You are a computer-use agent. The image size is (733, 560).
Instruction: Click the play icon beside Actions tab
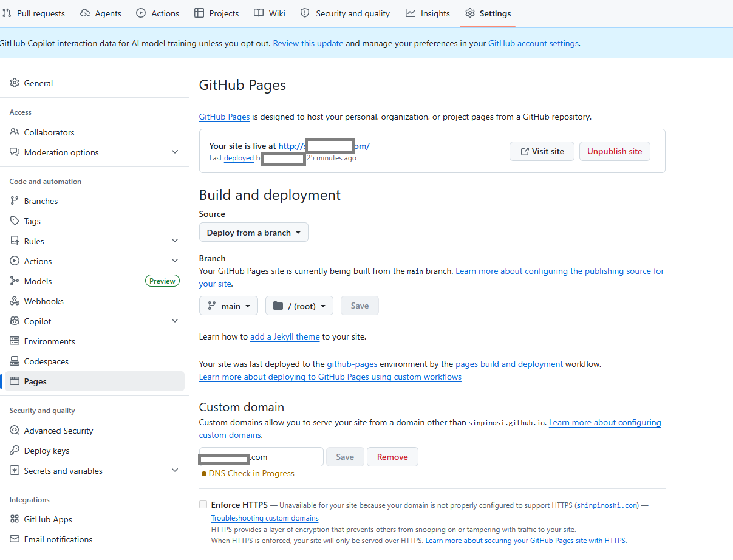pyautogui.click(x=141, y=13)
